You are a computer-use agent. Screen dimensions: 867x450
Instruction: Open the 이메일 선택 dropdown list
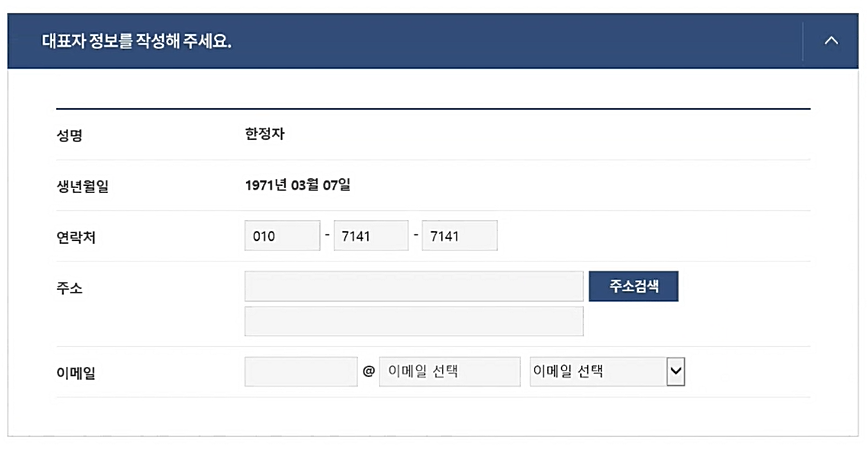click(x=607, y=371)
